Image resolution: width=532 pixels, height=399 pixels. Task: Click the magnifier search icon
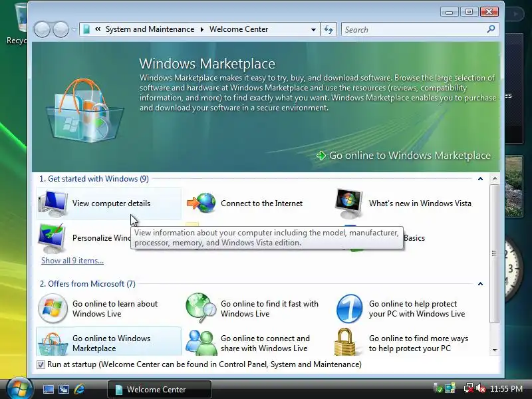click(491, 29)
